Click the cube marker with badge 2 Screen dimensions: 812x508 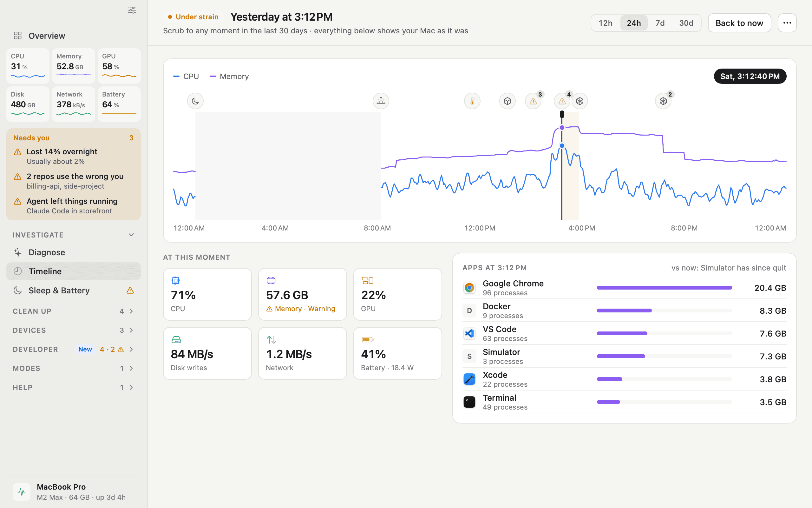tap(663, 101)
